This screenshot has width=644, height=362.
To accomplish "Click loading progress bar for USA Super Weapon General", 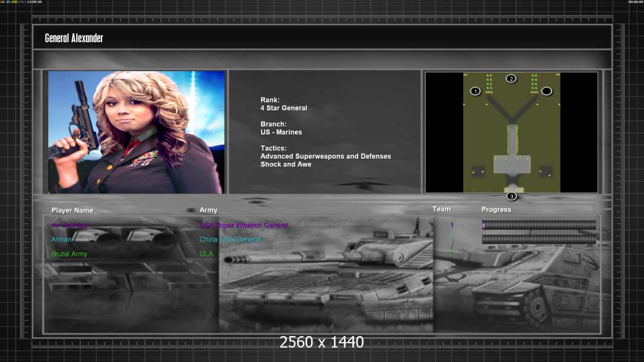I will tap(539, 224).
